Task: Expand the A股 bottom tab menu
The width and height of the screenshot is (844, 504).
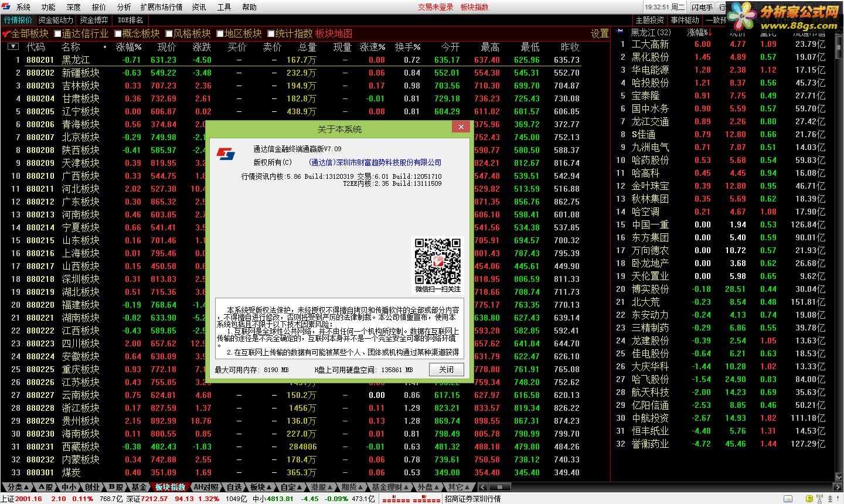Action: tap(47, 487)
